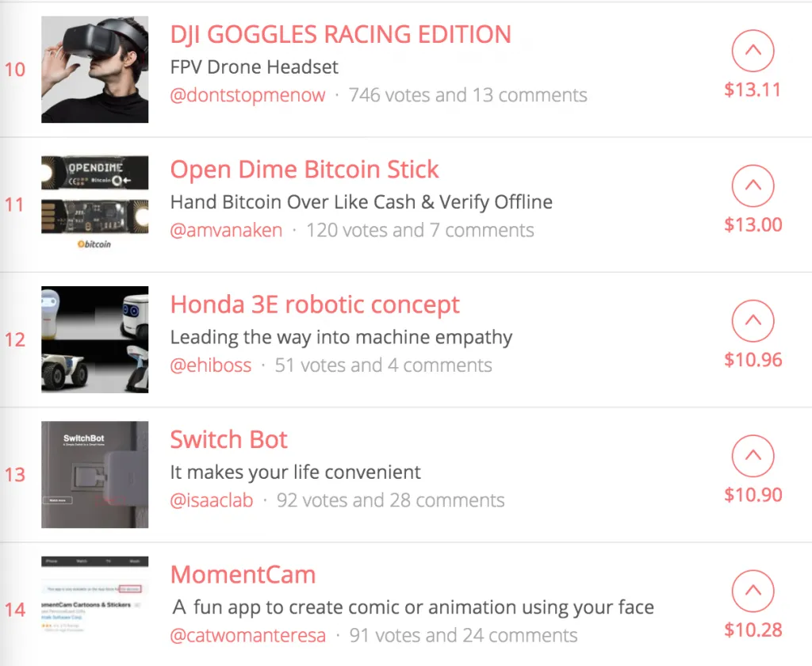Image resolution: width=812 pixels, height=666 pixels.
Task: Open the Switch Bot title link
Action: 228,440
